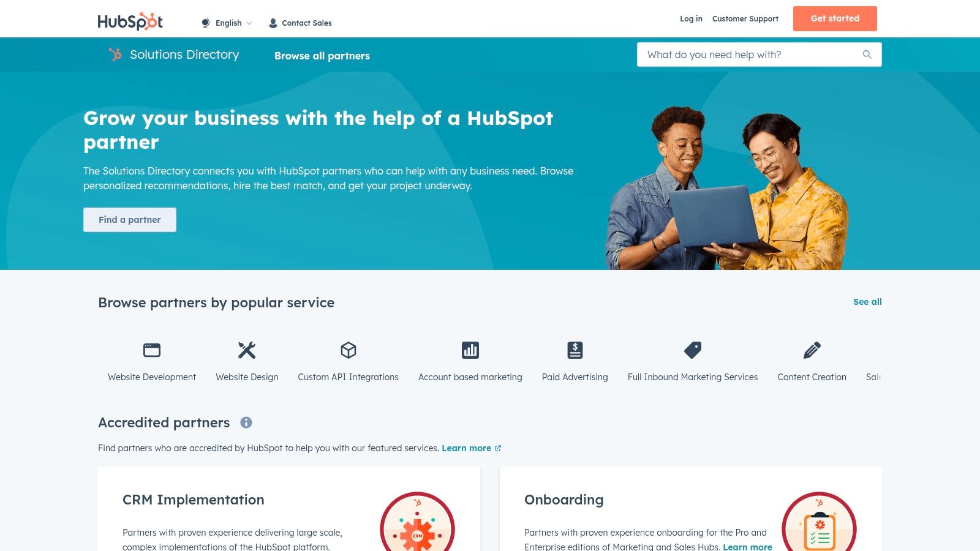Expand the English language dropdown
This screenshot has height=551, width=980.
point(227,23)
